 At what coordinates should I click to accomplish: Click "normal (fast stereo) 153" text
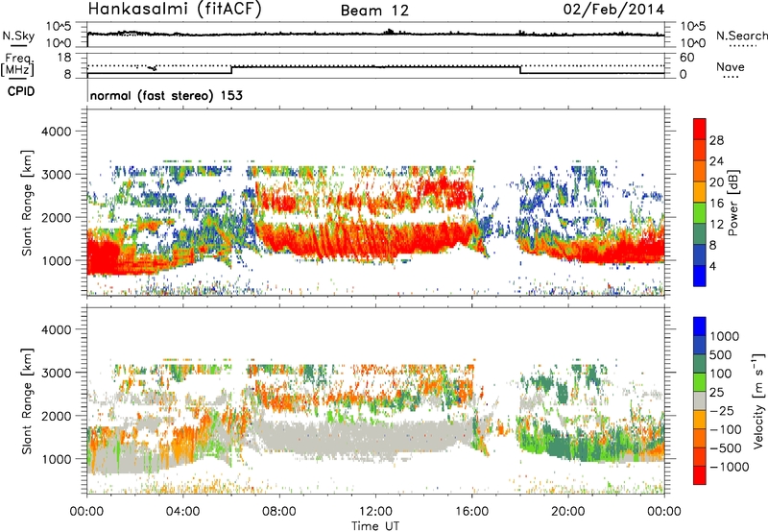coord(166,96)
